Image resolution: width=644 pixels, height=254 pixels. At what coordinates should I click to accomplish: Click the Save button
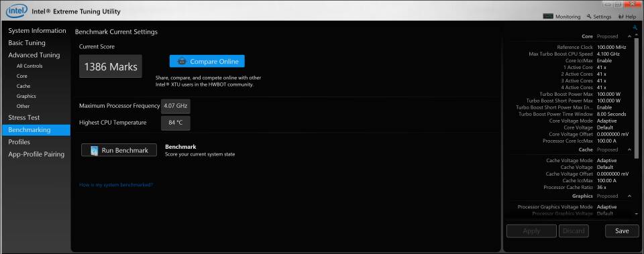tap(622, 231)
